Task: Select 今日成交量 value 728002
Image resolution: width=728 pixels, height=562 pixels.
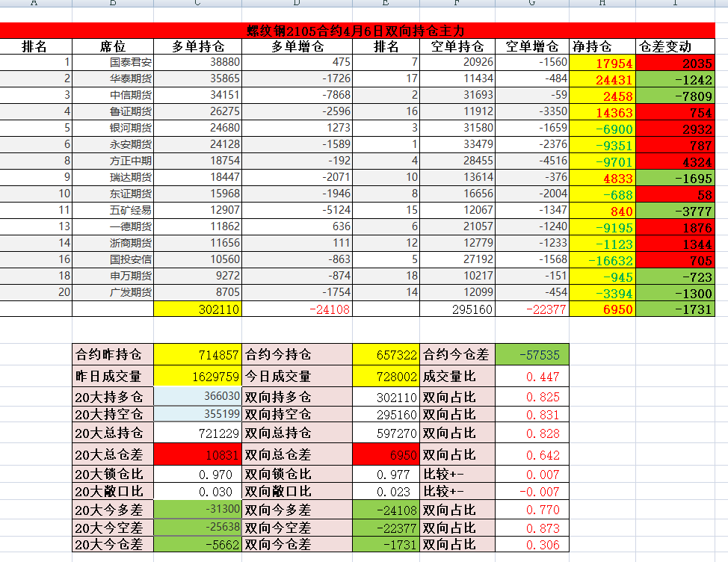Action: [386, 377]
